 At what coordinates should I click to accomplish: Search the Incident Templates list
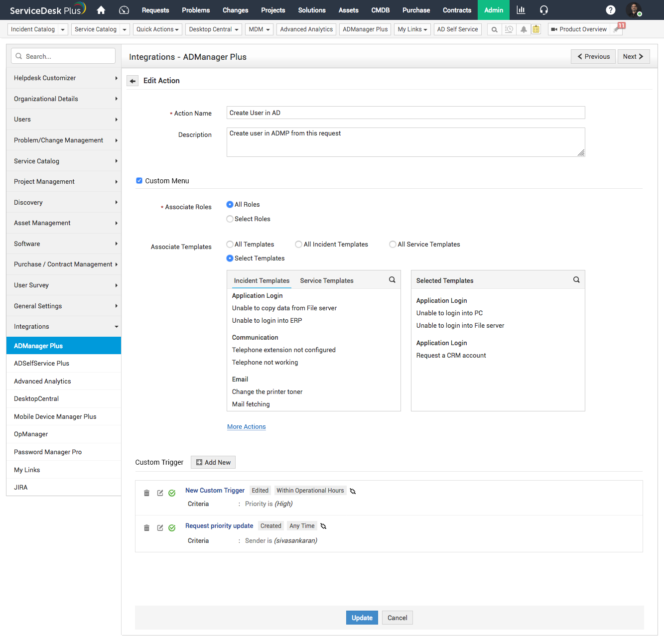[x=392, y=280]
